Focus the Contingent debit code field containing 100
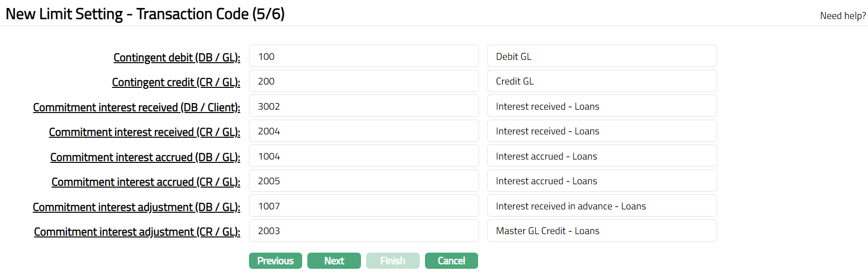The width and height of the screenshot is (868, 274). pyautogui.click(x=363, y=57)
